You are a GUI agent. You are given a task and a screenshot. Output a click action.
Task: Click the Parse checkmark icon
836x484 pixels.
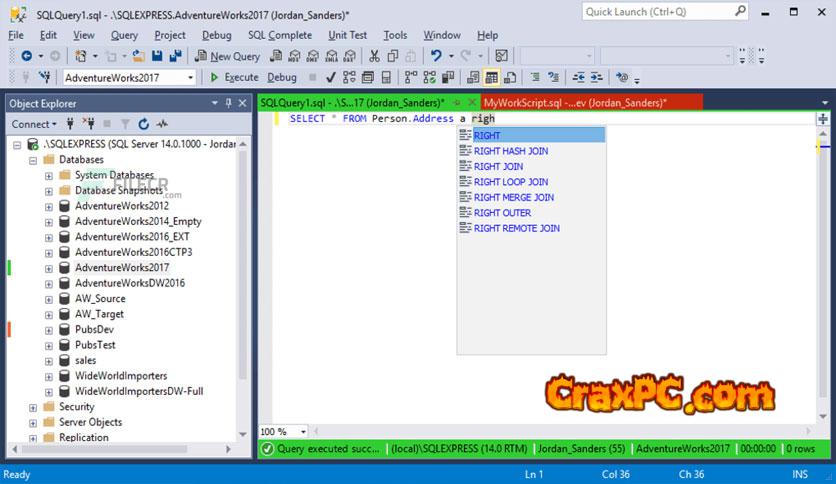pos(332,77)
